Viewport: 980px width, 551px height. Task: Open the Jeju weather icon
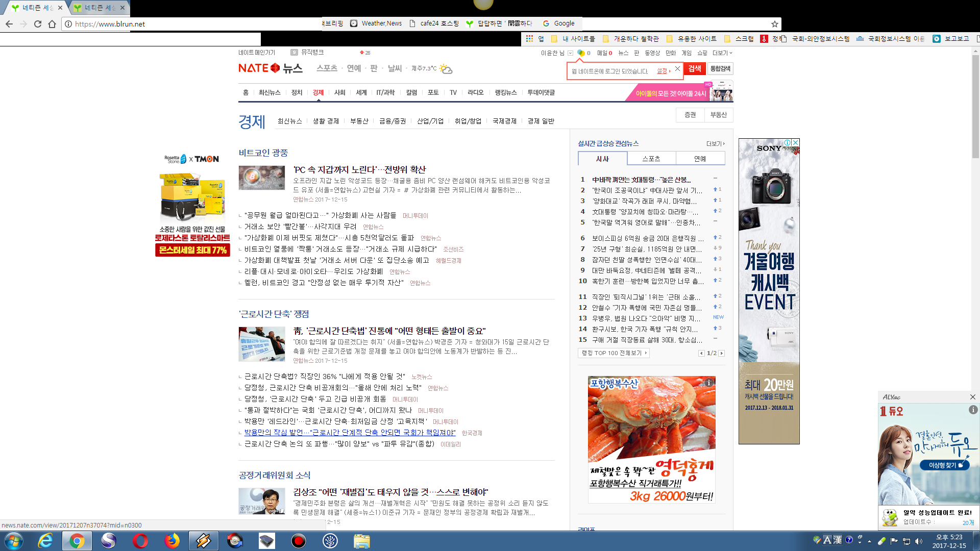pos(446,68)
